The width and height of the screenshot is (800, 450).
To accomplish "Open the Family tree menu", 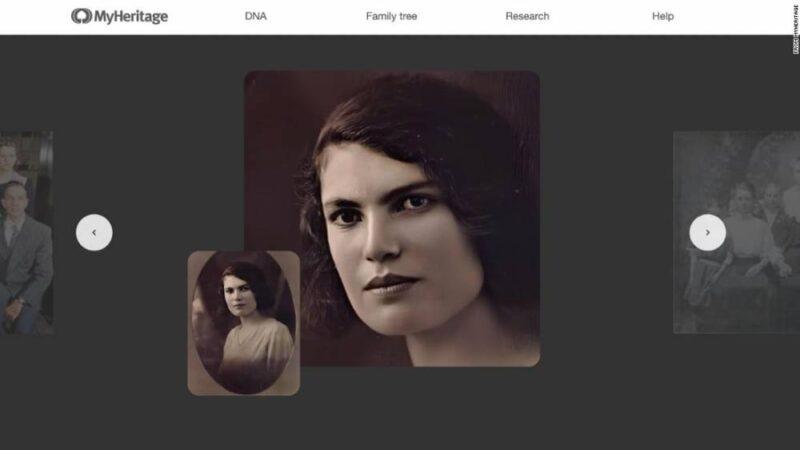I will click(391, 16).
